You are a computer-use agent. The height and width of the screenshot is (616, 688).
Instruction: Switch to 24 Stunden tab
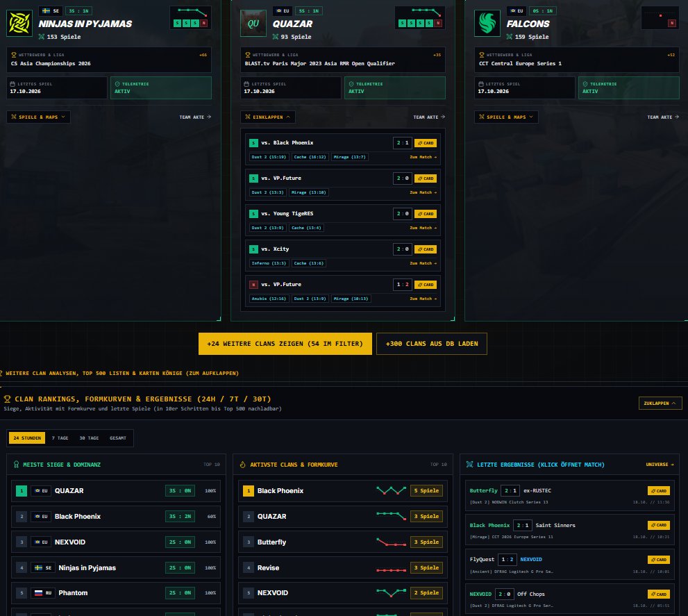click(x=27, y=438)
